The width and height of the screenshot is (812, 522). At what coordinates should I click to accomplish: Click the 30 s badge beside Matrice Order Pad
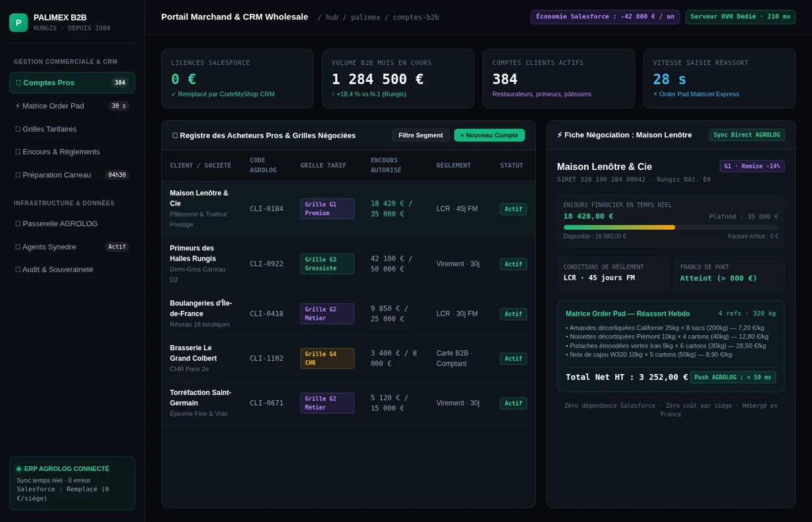pyautogui.click(x=119, y=106)
